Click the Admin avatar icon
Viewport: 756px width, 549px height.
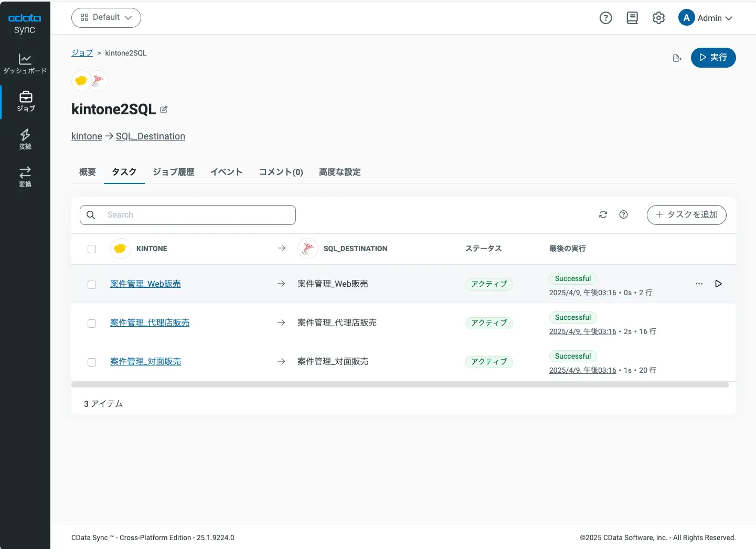pyautogui.click(x=686, y=18)
